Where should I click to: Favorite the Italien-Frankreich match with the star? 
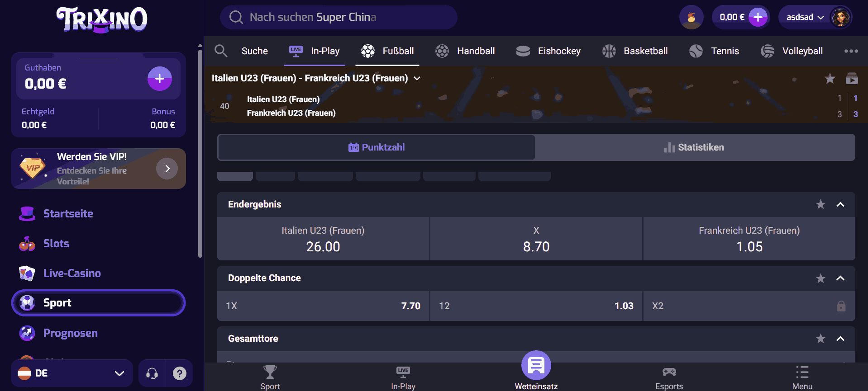point(830,79)
